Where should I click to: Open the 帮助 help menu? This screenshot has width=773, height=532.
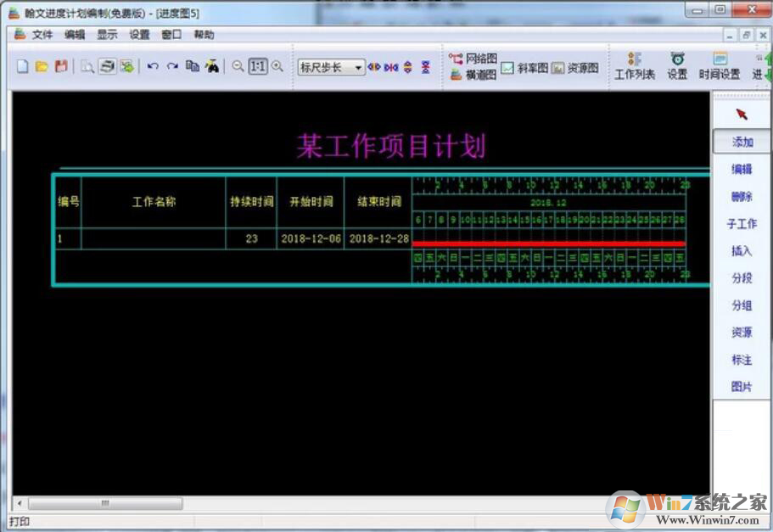[x=202, y=34]
